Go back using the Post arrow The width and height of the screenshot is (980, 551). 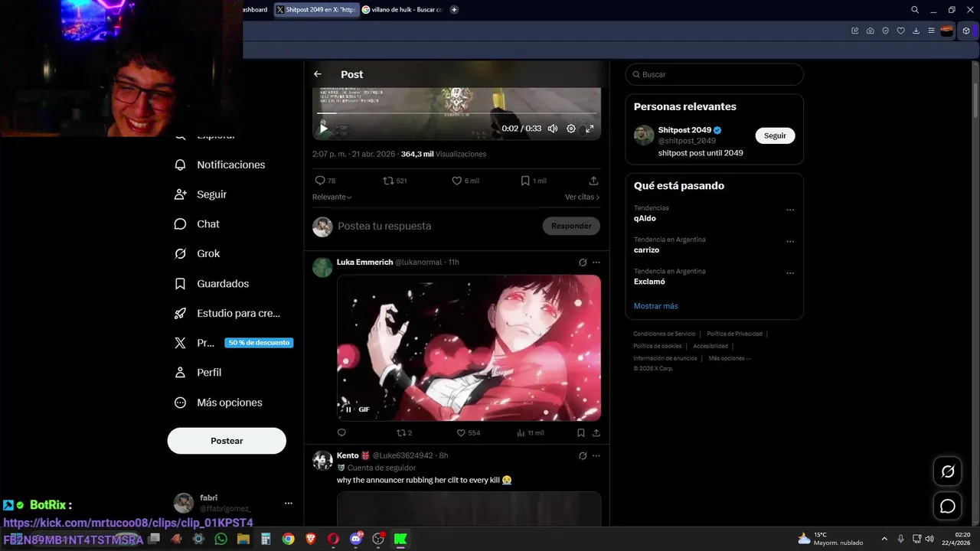pos(318,74)
